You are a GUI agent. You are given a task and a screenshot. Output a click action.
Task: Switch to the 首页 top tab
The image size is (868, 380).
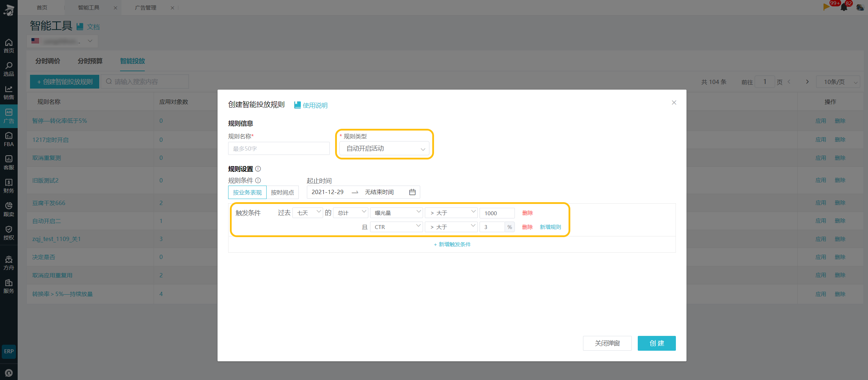[x=42, y=8]
